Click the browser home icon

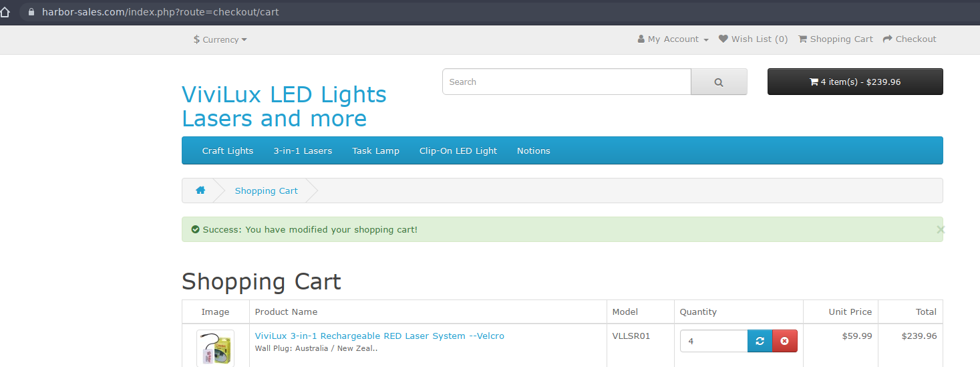point(5,12)
